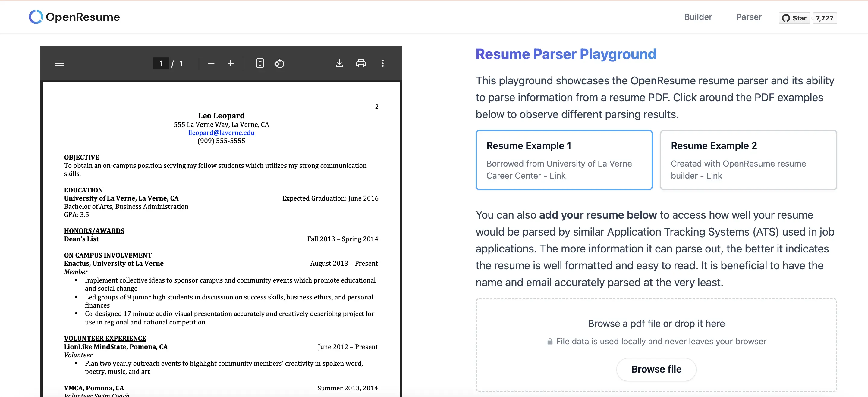Click the pdf file drop zone text
The width and height of the screenshot is (868, 397).
click(656, 323)
